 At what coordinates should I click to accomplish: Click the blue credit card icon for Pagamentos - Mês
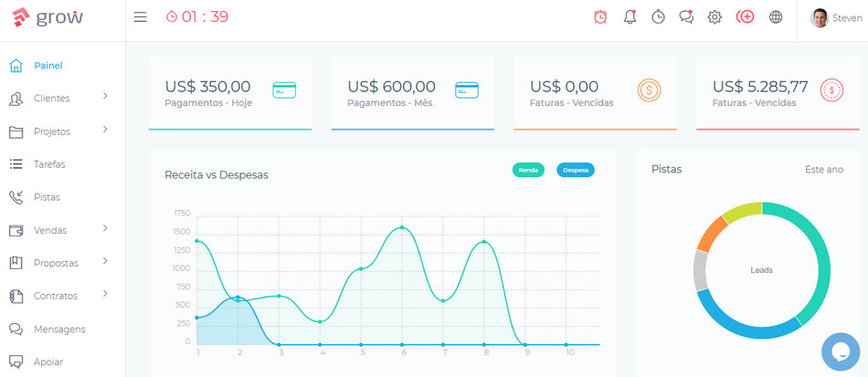[x=467, y=90]
